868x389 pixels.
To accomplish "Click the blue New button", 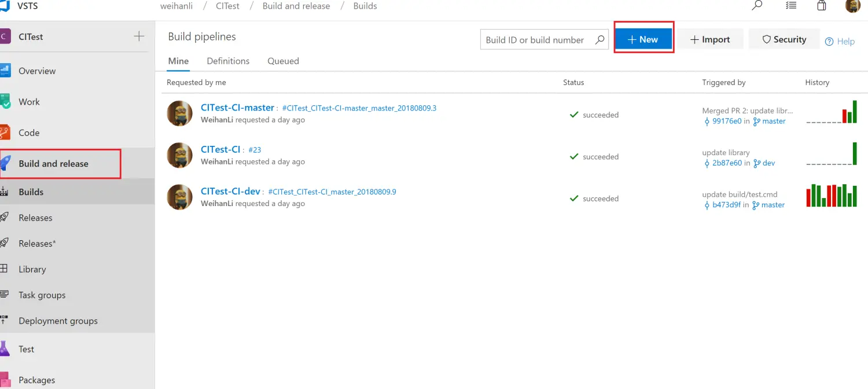I will click(x=643, y=39).
